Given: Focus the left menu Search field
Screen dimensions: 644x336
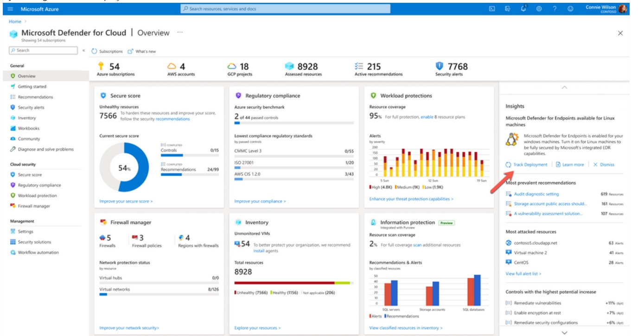Looking at the screenshot, I should click(44, 51).
